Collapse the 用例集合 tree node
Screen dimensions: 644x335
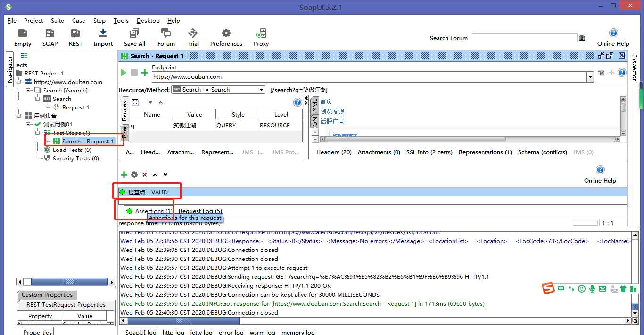click(x=19, y=116)
